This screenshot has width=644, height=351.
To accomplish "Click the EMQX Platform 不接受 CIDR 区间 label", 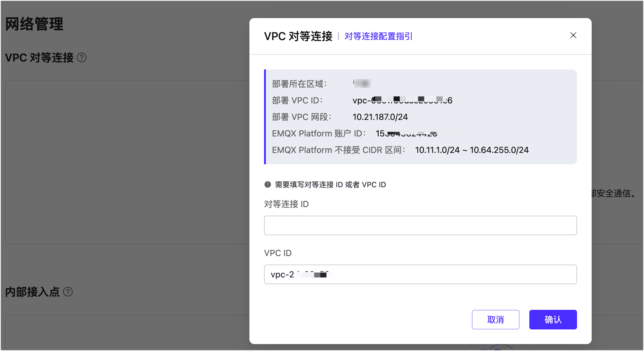I will click(338, 150).
